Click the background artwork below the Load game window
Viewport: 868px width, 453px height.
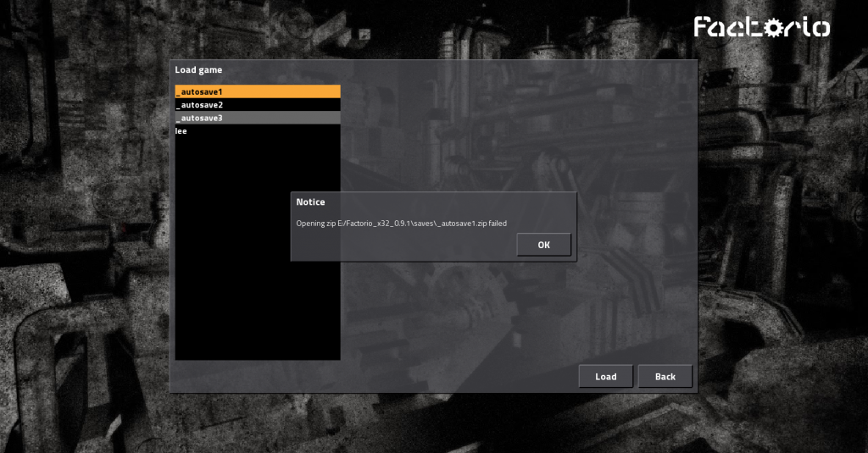click(424, 423)
